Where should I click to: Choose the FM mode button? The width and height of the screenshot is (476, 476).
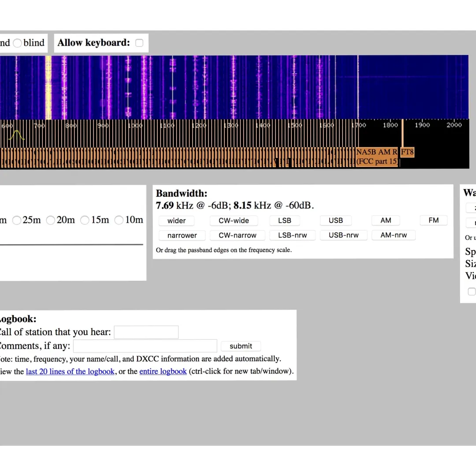click(x=433, y=220)
